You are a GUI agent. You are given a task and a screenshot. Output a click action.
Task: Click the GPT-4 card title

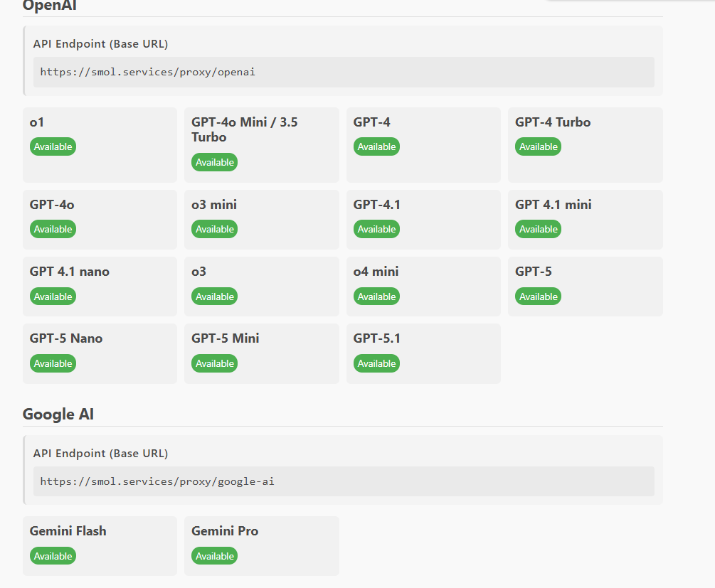click(x=371, y=122)
